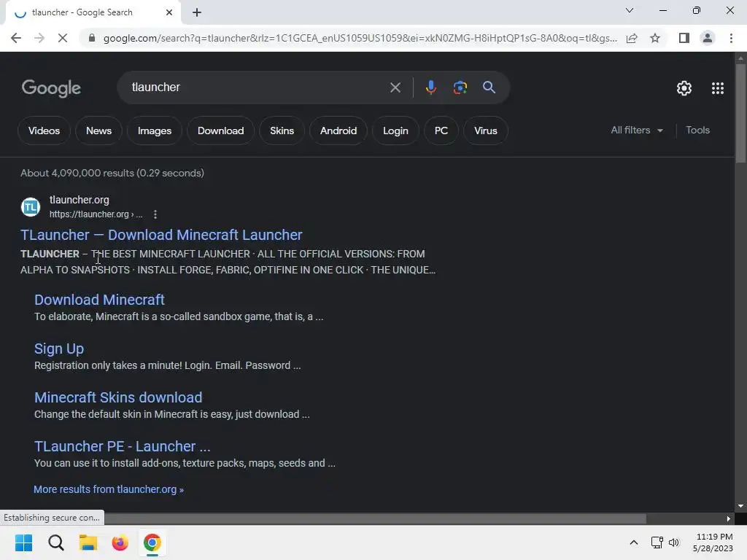Viewport: 747px width, 560px height.
Task: Open the volume tray icon
Action: 673,542
